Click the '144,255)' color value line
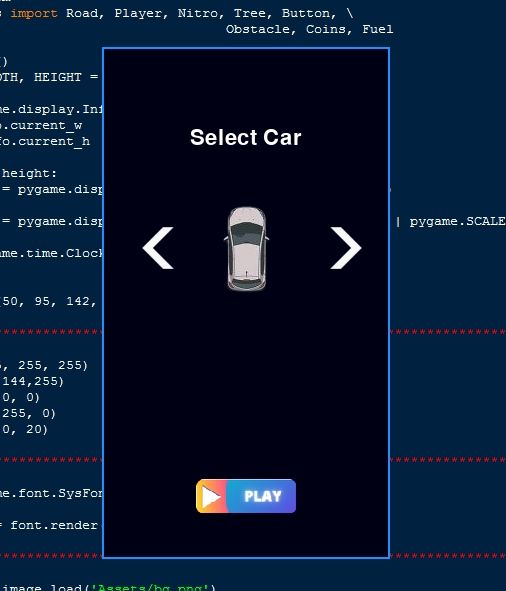 pos(32,381)
